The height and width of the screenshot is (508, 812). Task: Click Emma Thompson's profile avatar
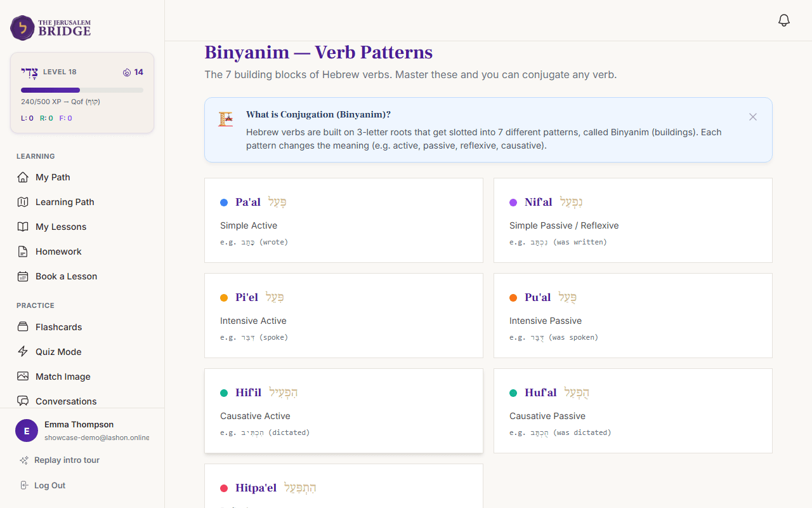coord(26,430)
